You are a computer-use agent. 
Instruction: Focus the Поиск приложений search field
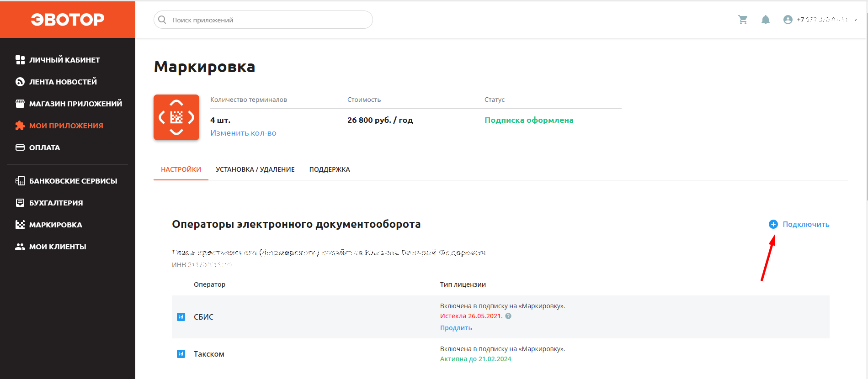point(263,20)
